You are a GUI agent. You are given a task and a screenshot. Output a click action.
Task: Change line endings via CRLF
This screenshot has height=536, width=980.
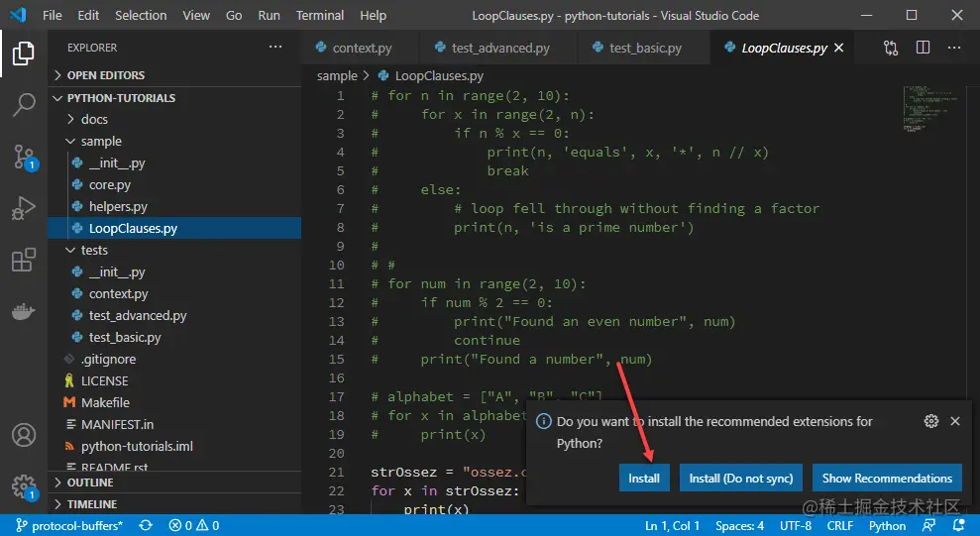tap(840, 525)
